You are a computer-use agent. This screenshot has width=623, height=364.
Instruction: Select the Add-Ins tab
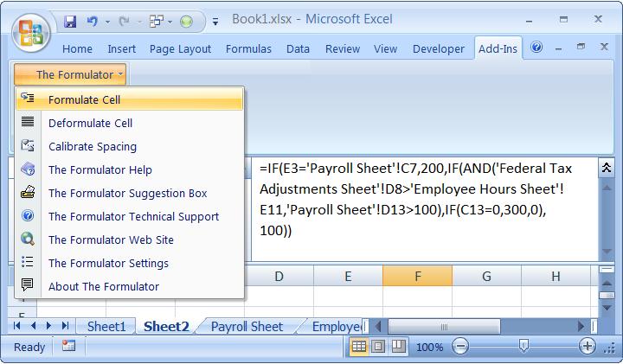pyautogui.click(x=498, y=48)
